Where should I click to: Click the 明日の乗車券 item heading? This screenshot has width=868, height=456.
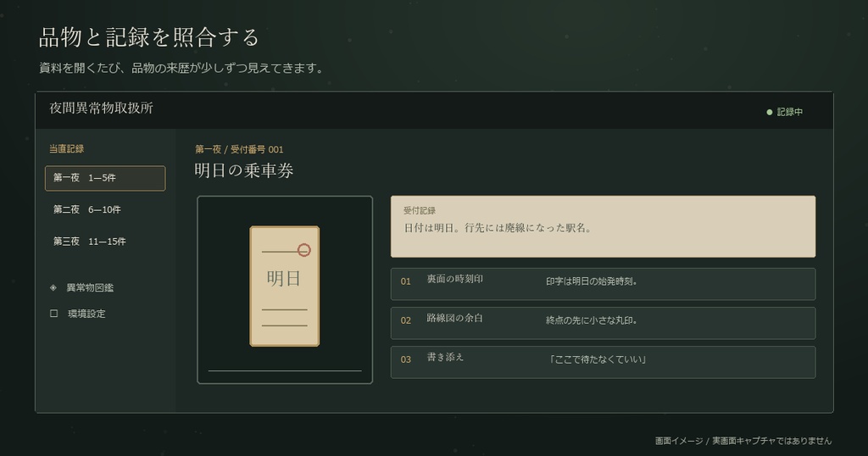(243, 170)
